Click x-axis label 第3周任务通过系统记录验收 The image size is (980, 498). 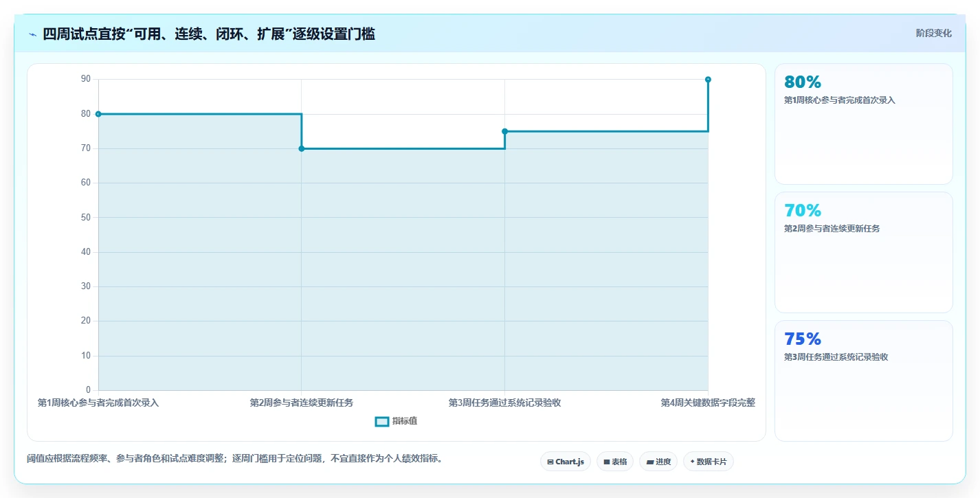click(504, 403)
